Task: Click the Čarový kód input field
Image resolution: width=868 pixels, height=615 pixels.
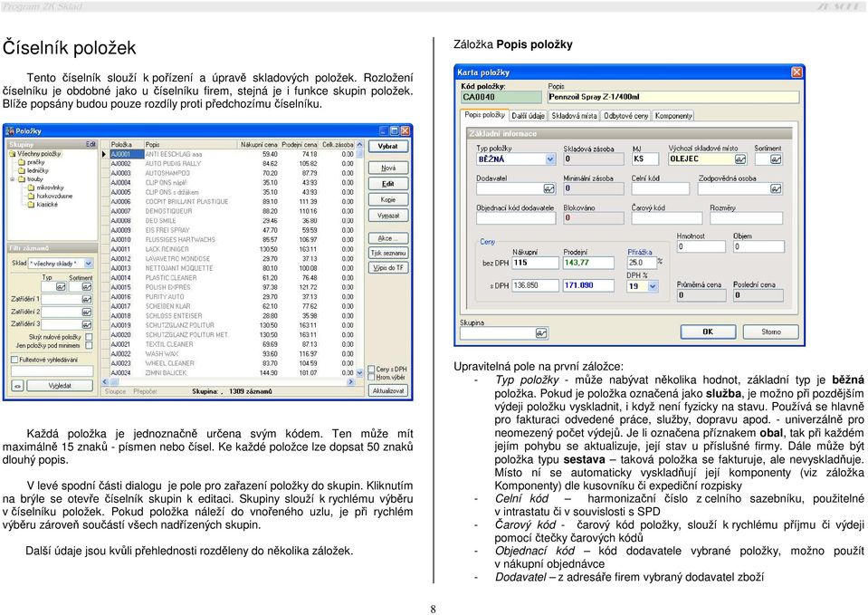Action: click(x=666, y=218)
